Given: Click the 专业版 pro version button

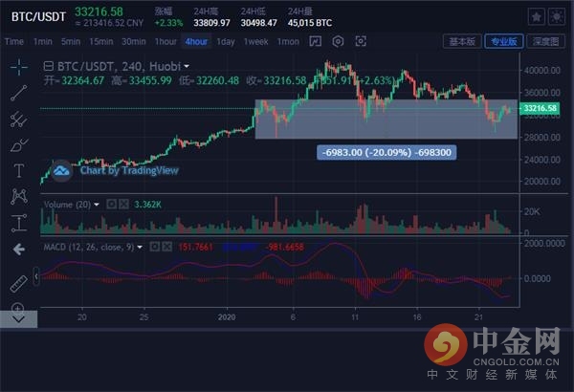Looking at the screenshot, I should [x=504, y=41].
